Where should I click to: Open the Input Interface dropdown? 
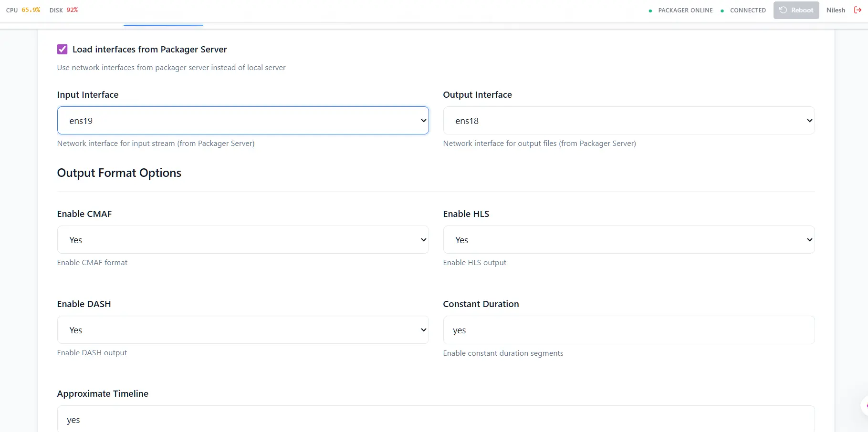point(243,120)
